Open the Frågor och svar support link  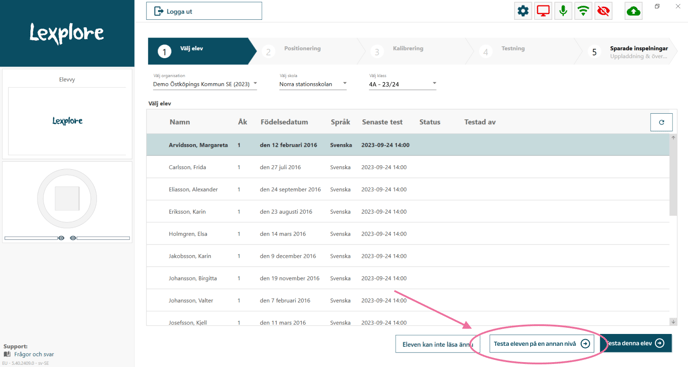(34, 354)
